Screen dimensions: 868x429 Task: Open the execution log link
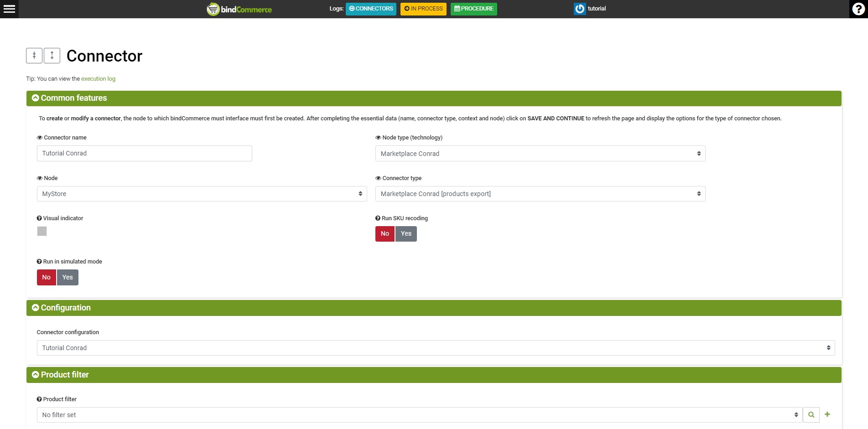(x=98, y=79)
